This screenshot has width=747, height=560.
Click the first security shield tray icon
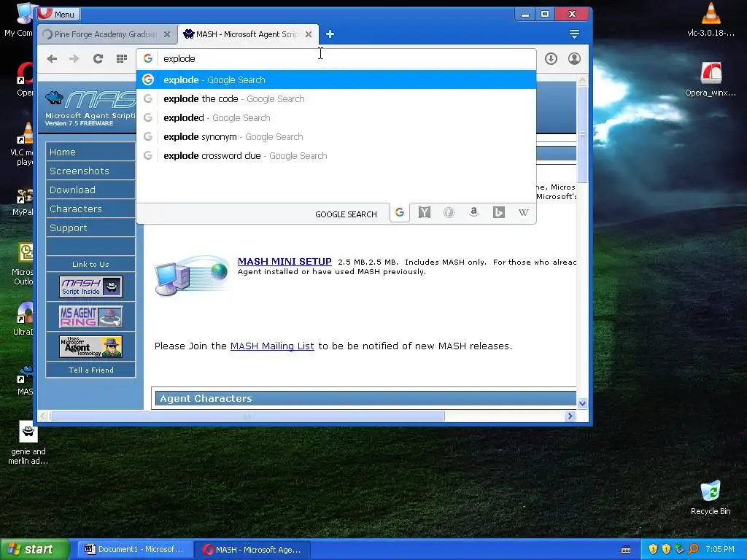pos(653,549)
